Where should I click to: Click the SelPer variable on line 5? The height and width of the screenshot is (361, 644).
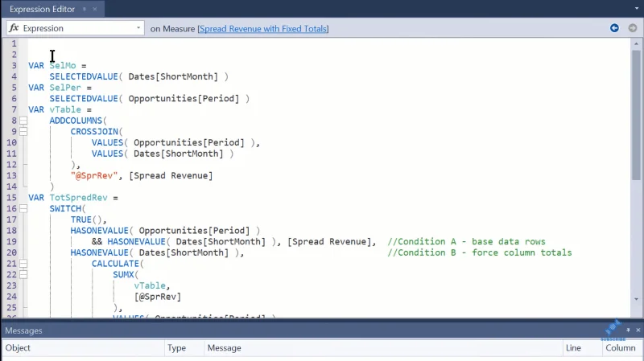pos(65,88)
